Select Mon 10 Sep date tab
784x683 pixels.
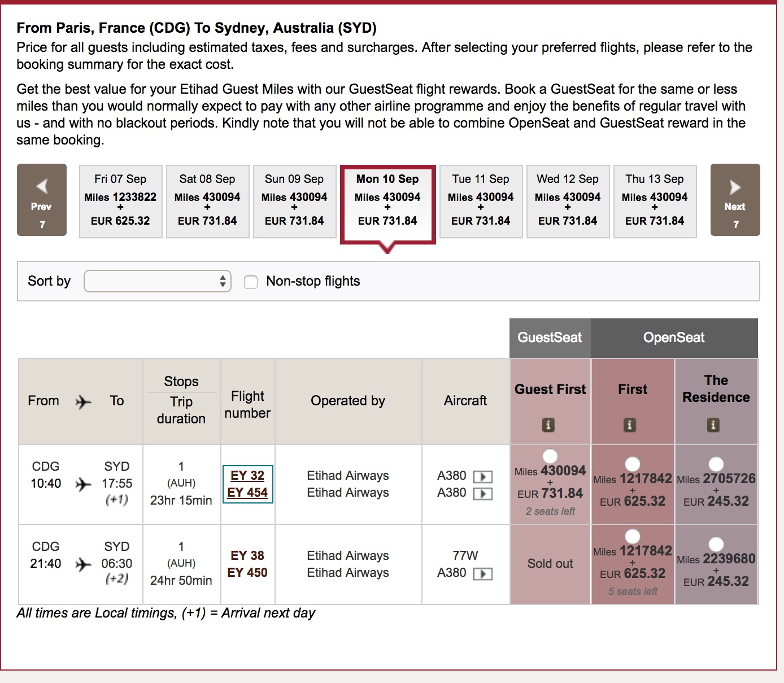coord(387,204)
